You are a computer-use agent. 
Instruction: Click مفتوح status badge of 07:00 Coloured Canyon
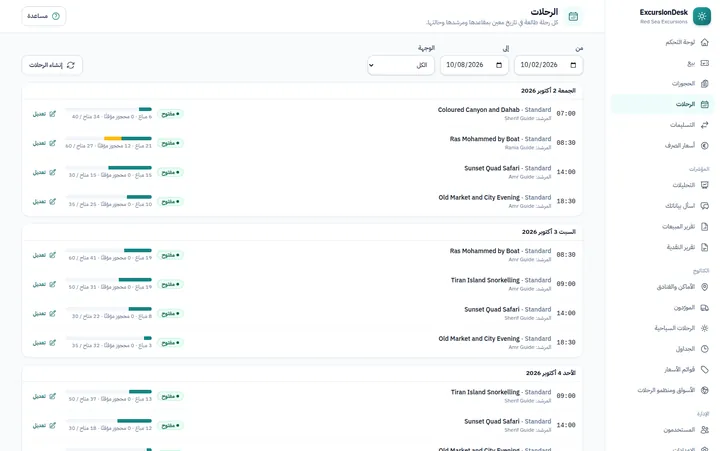point(170,114)
